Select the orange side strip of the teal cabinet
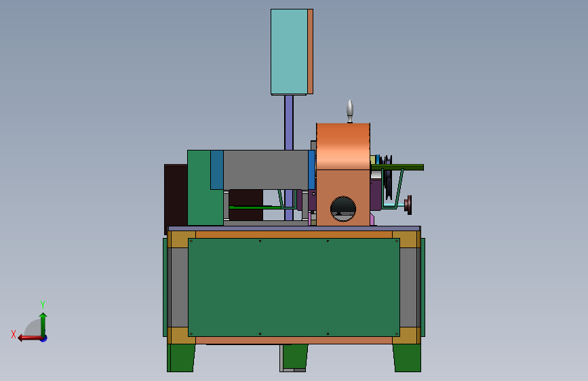Image resolution: width=588 pixels, height=381 pixels. 310,52
